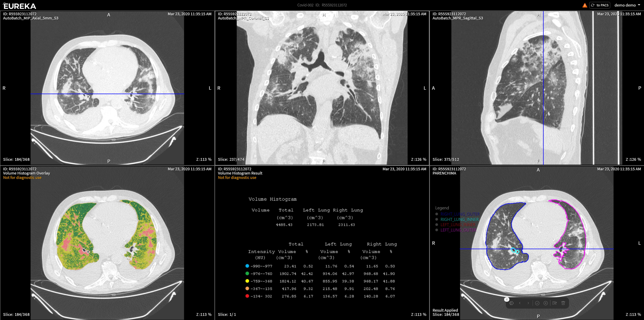Click the 'Slice: 1/1' label in histogram panel
This screenshot has width=644, height=320.
(x=227, y=314)
